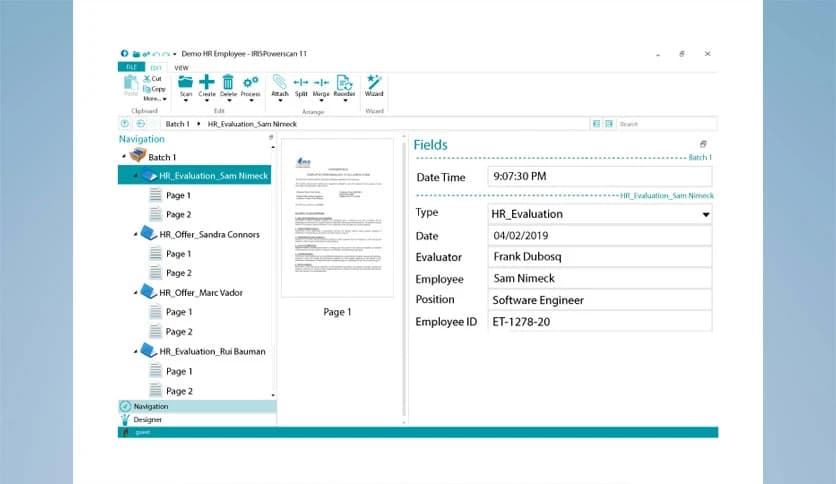
Task: Click the IRISPowerscan app logo icon
Action: 124,53
